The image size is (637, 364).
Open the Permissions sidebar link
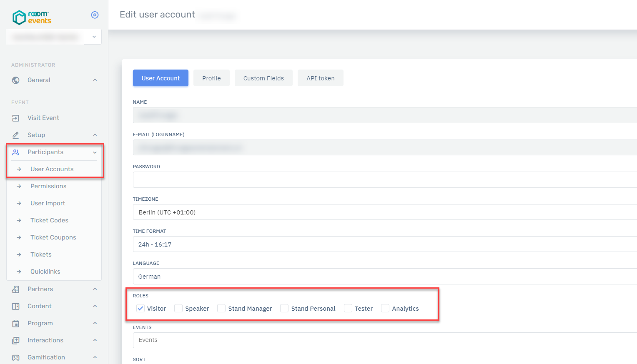48,186
